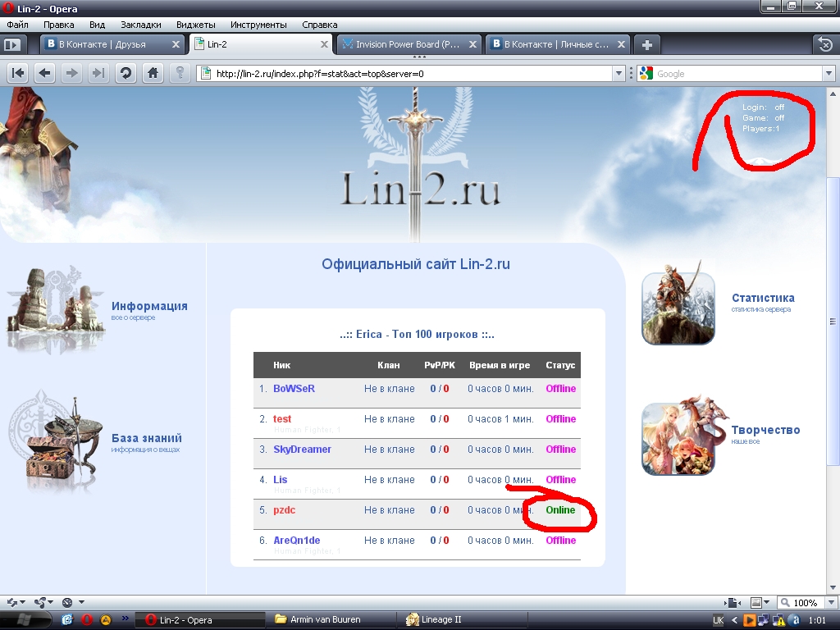Close the Invision Power Board tab
The image size is (840, 630).
pos(472,44)
